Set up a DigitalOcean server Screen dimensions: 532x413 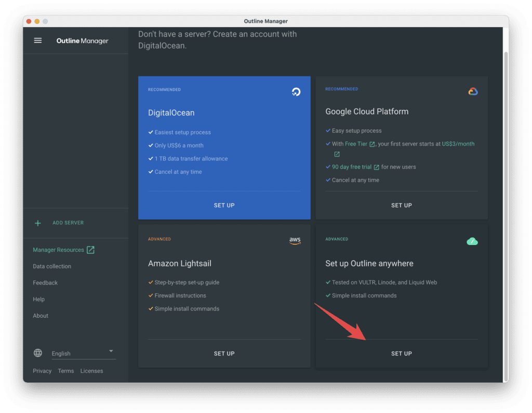click(224, 205)
